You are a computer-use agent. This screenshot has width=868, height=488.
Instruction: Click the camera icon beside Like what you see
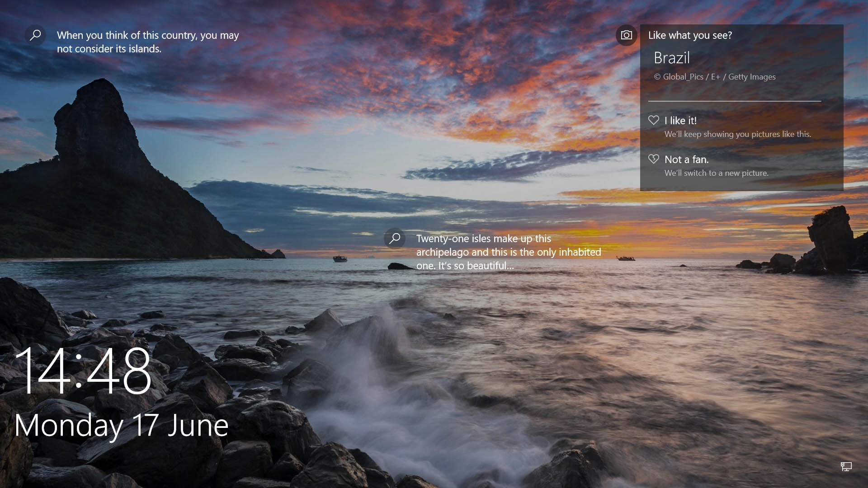click(626, 35)
